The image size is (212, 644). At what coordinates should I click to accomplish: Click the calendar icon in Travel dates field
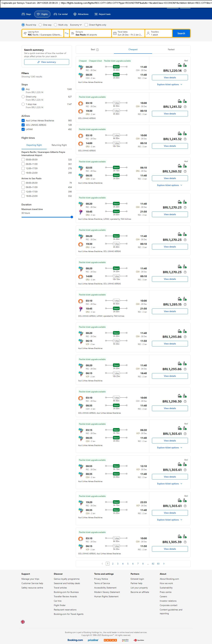click(115, 33)
